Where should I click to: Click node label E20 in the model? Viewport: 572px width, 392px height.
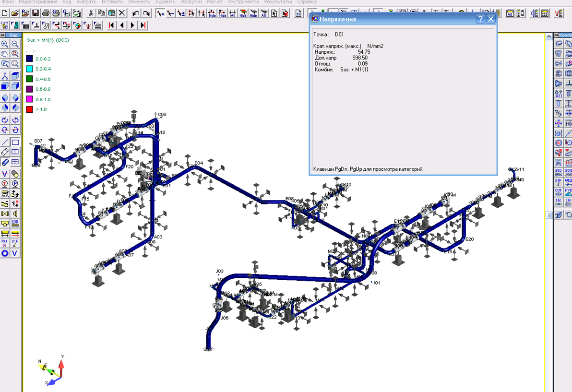click(469, 239)
